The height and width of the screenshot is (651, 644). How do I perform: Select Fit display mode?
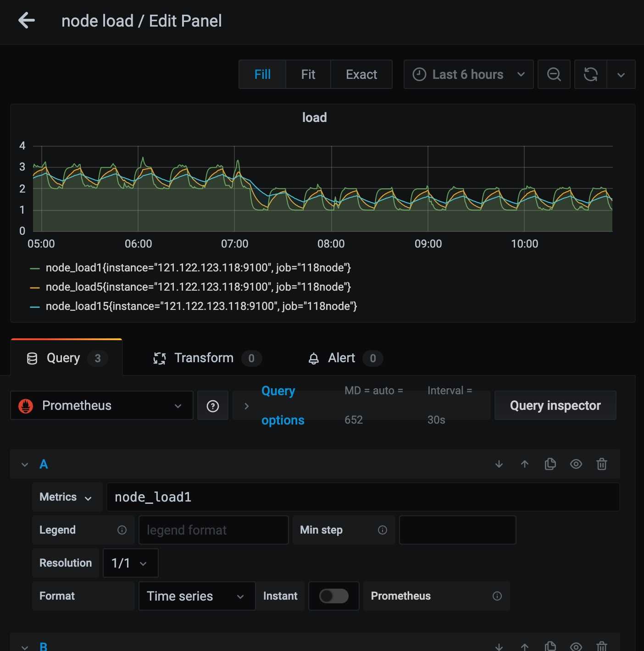click(308, 74)
